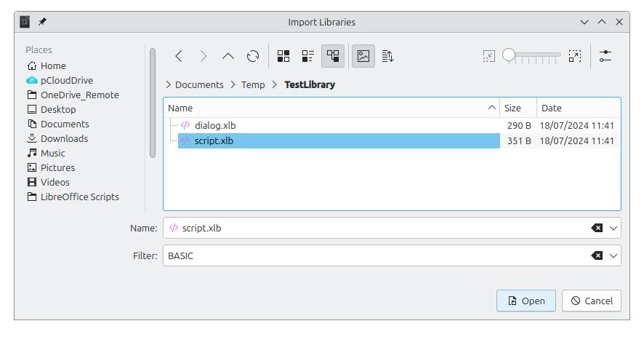Click the 290 B size cell
Viewport: 644px width, 337px height.
519,125
